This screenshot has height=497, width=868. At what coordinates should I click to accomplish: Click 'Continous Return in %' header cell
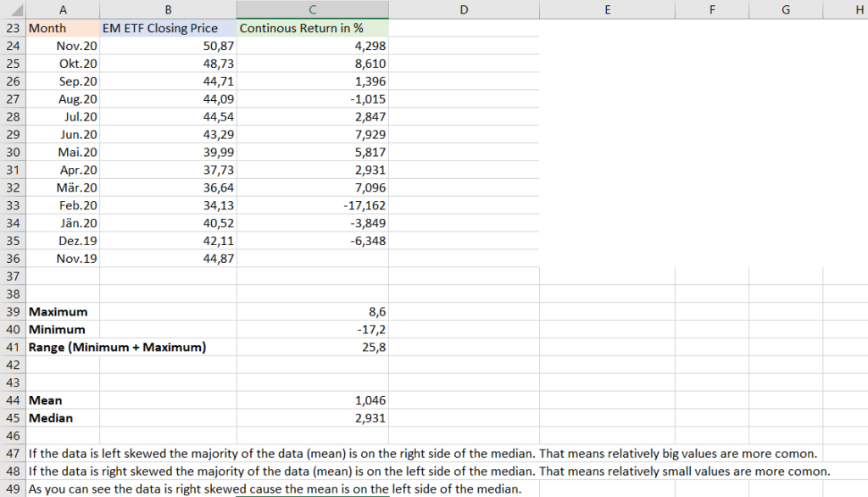point(313,28)
